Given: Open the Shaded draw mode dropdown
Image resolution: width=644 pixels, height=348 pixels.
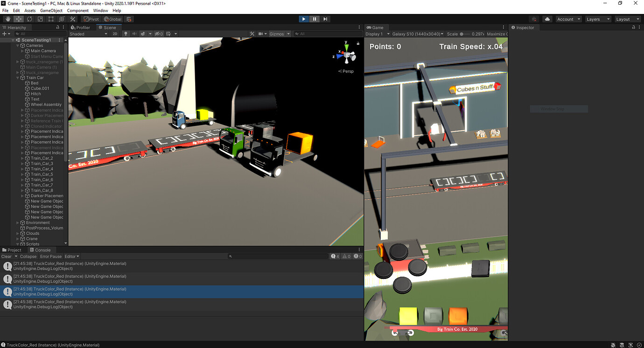Looking at the screenshot, I should point(88,33).
